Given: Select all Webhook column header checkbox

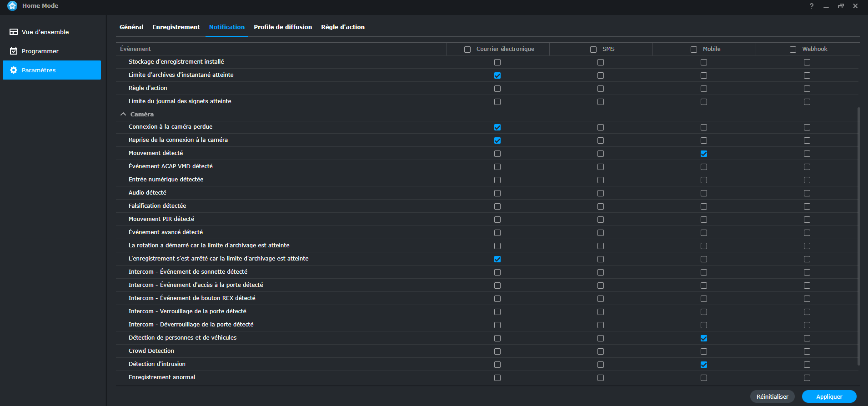Looking at the screenshot, I should point(793,50).
